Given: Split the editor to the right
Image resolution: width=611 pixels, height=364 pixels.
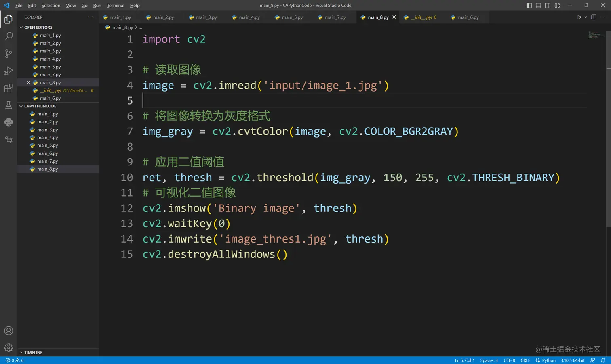Looking at the screenshot, I should (594, 17).
